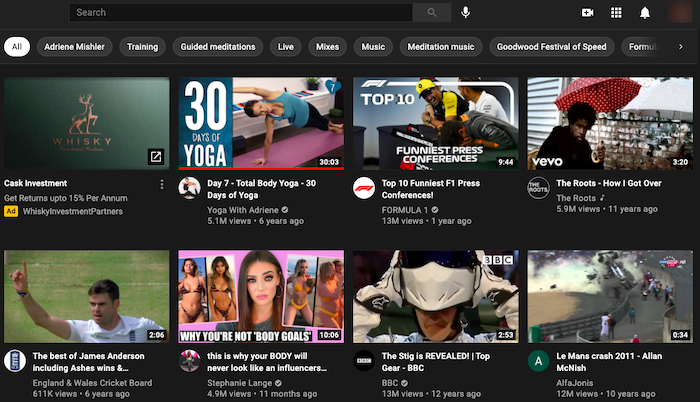Show more filter chips with right arrow
Viewport: 700px width, 402px height.
pos(680,46)
